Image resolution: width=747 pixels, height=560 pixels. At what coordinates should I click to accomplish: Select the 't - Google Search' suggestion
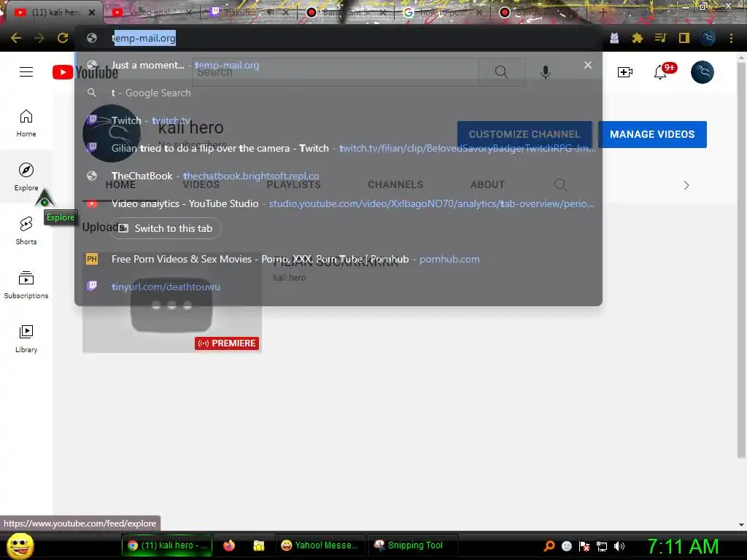tap(338, 93)
